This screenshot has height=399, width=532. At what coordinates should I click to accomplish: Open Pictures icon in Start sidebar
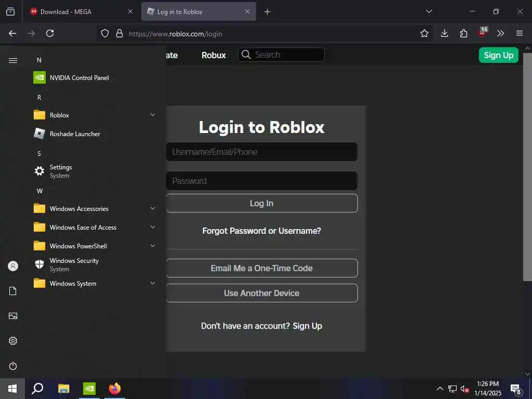13,316
